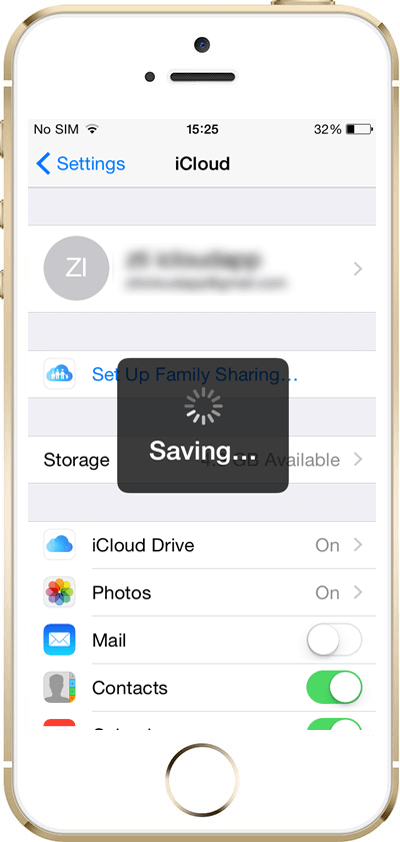The image size is (400, 842).
Task: Disable the Contacts sync toggle
Action: [334, 687]
